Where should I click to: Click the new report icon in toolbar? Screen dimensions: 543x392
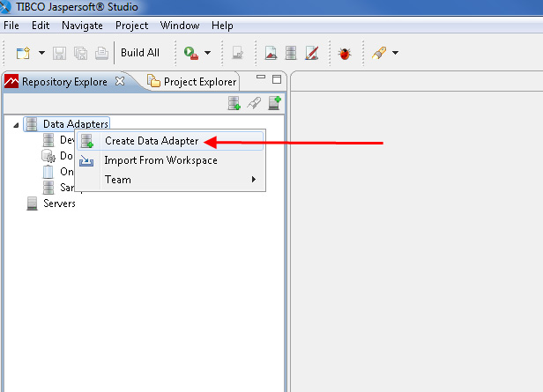tap(271, 53)
